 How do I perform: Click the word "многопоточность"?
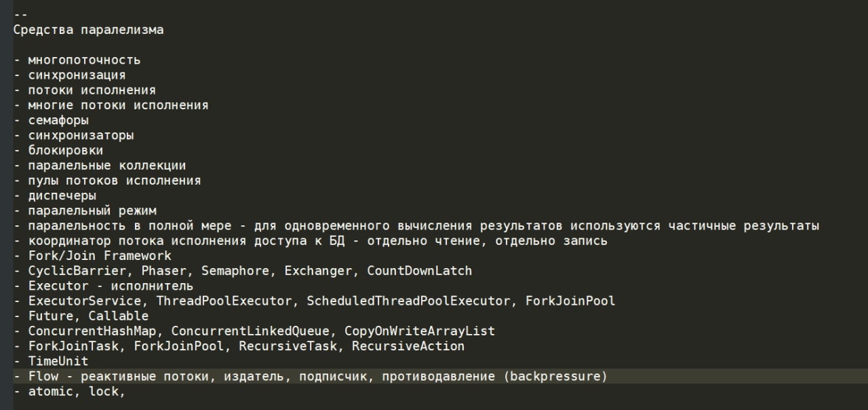84,60
